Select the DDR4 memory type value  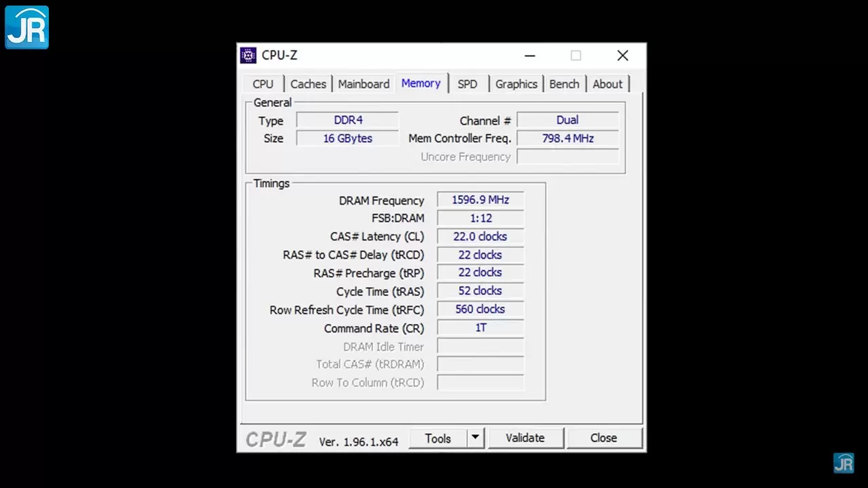point(348,121)
